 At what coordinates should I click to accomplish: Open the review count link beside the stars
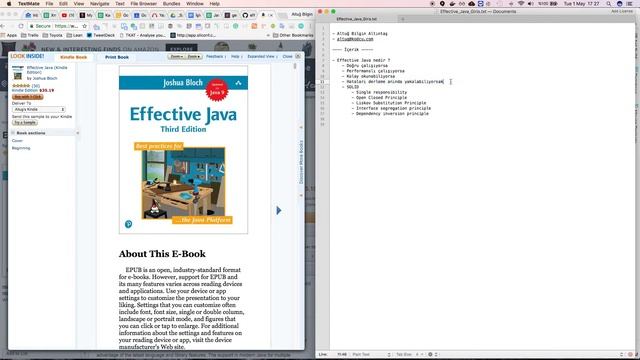(x=36, y=86)
